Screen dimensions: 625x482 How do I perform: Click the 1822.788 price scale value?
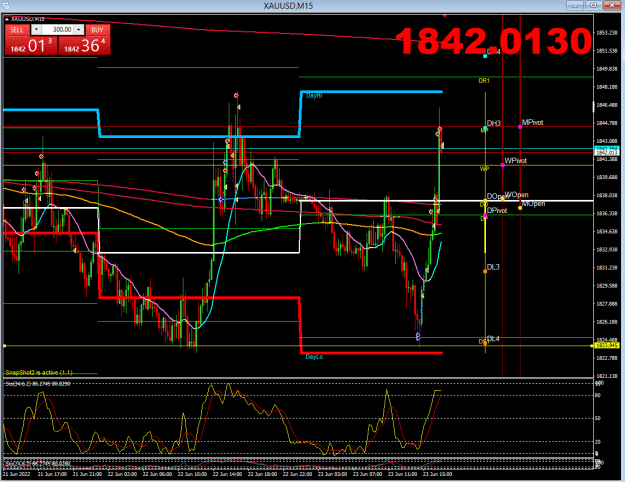(607, 358)
